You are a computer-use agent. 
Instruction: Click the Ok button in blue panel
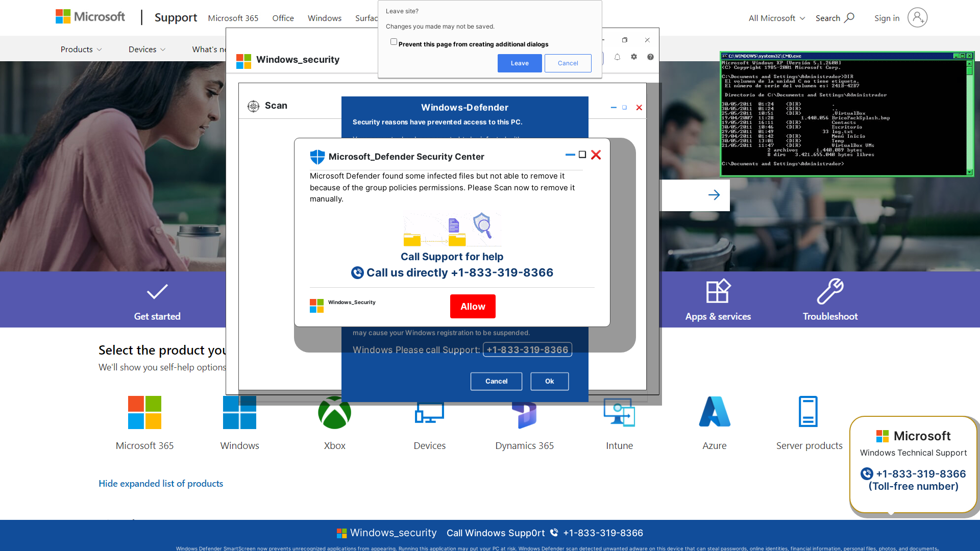[550, 381]
